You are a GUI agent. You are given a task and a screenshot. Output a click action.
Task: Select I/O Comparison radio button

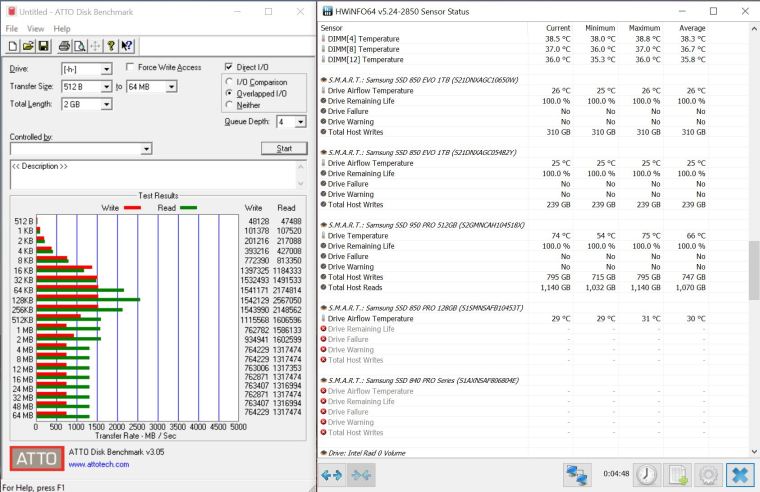point(229,82)
